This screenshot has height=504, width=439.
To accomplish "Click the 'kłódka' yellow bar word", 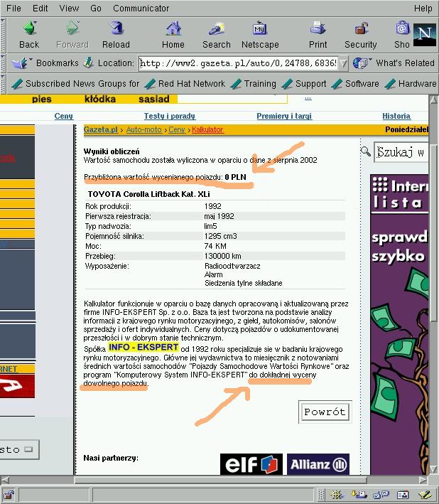I will click(100, 99).
